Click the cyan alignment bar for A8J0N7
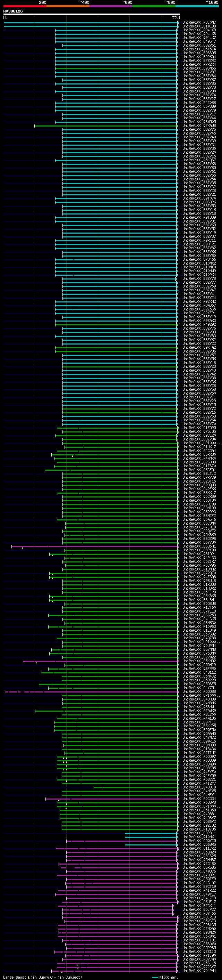The width and height of the screenshot is (222, 980). [x=91, y=23]
